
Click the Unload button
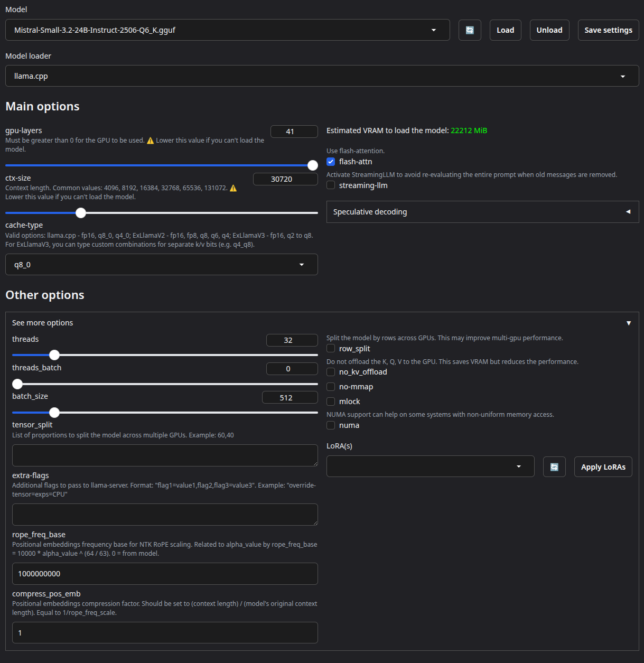click(x=549, y=30)
